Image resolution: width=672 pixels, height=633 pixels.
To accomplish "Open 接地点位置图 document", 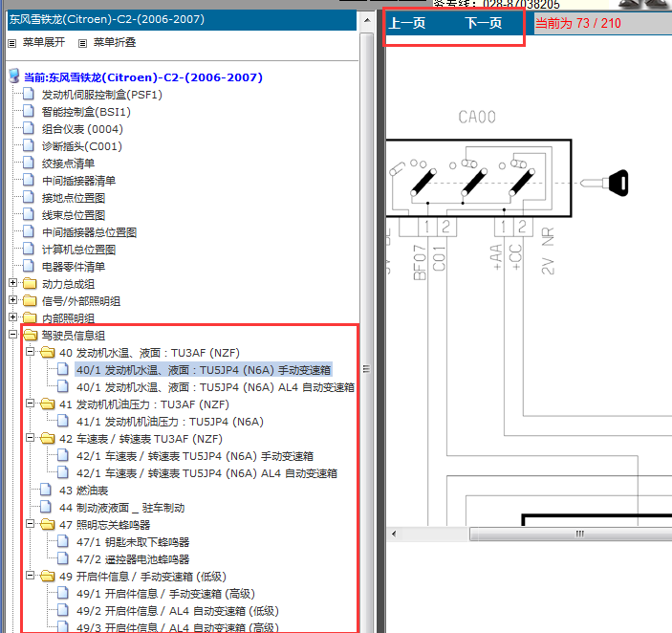I will [x=74, y=198].
